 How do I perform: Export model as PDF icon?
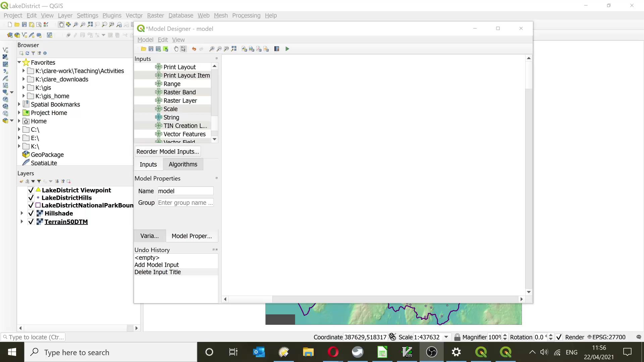coord(259,49)
